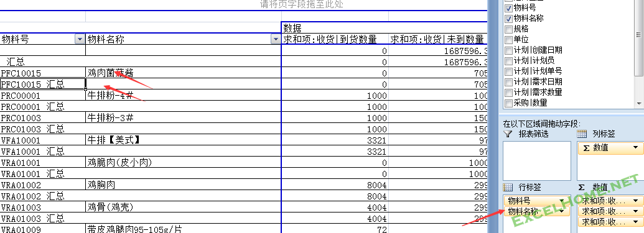Check the 采购|数量 field checkbox
The height and width of the screenshot is (233, 644).
(508, 103)
